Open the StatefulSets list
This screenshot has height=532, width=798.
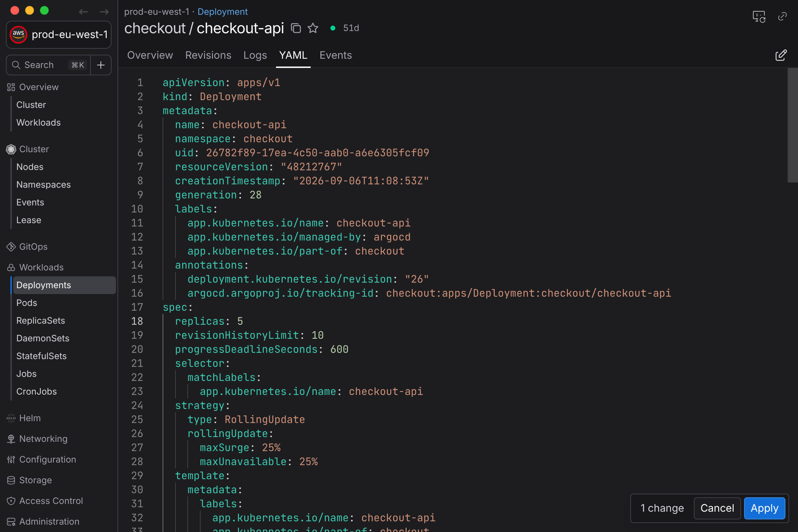click(x=41, y=356)
